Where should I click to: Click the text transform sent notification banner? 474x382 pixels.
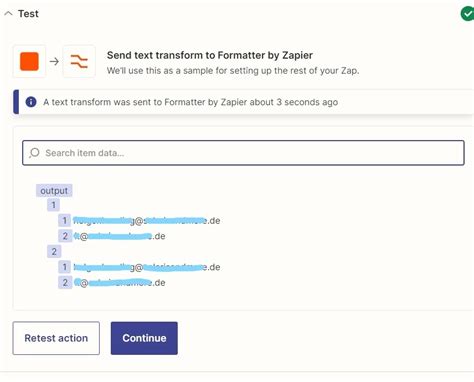pos(243,102)
